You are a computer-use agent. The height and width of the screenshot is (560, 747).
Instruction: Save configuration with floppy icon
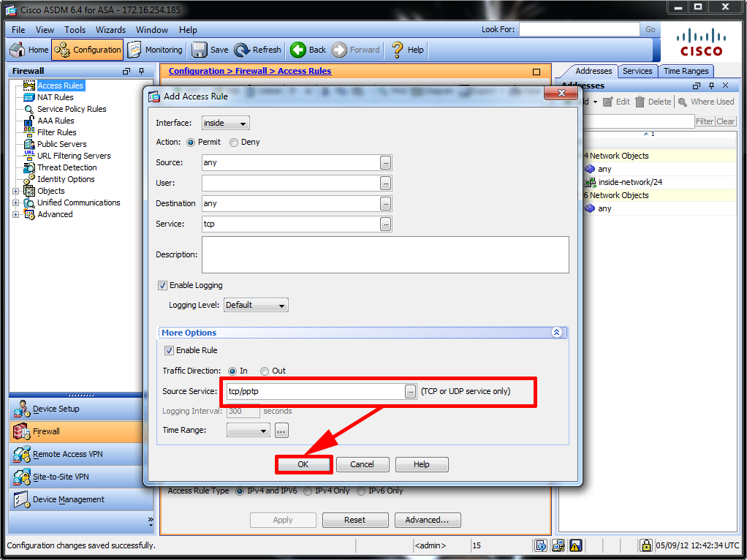click(210, 50)
